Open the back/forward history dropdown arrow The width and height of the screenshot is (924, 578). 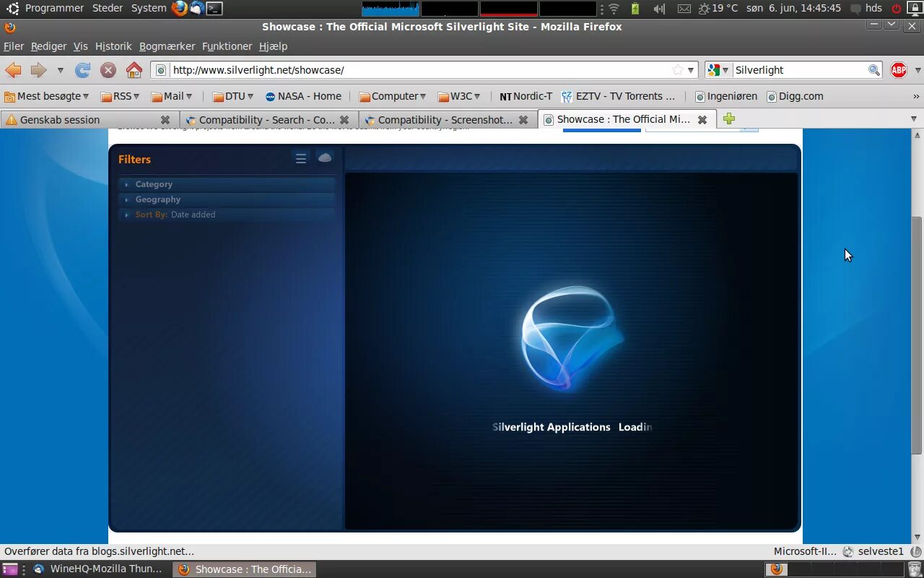60,70
